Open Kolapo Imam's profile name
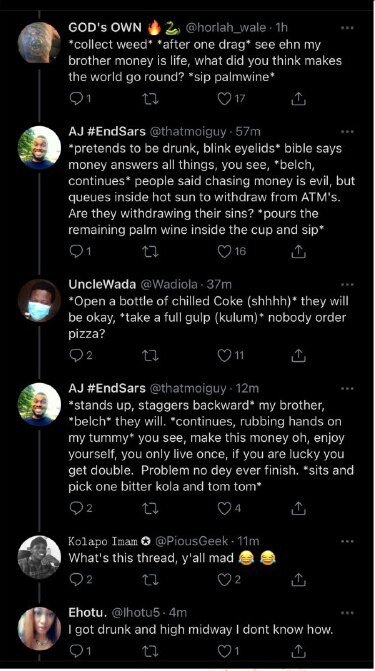The width and height of the screenshot is (375, 671). (x=103, y=541)
